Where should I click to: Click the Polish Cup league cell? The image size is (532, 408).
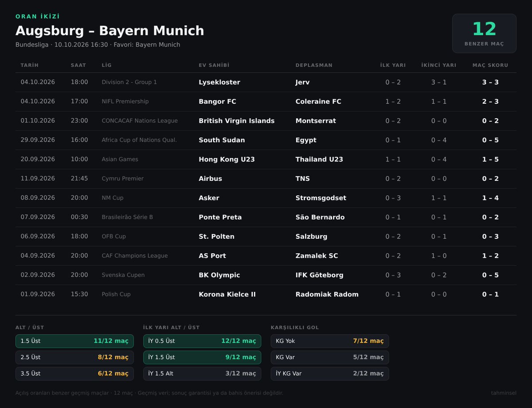[116, 294]
